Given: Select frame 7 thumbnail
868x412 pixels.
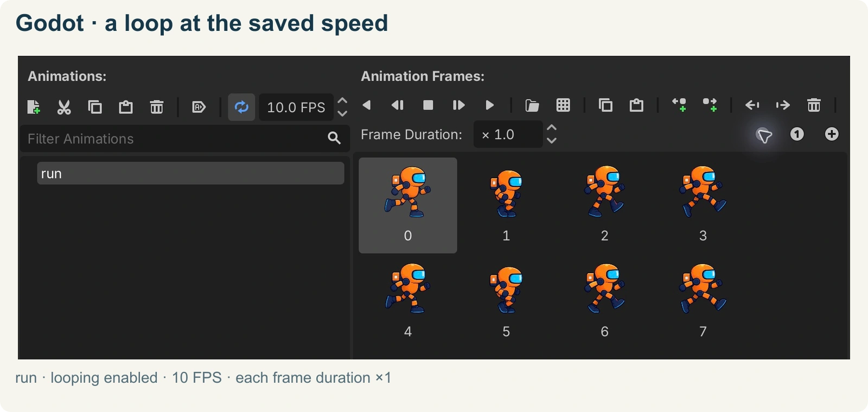Looking at the screenshot, I should [703, 301].
